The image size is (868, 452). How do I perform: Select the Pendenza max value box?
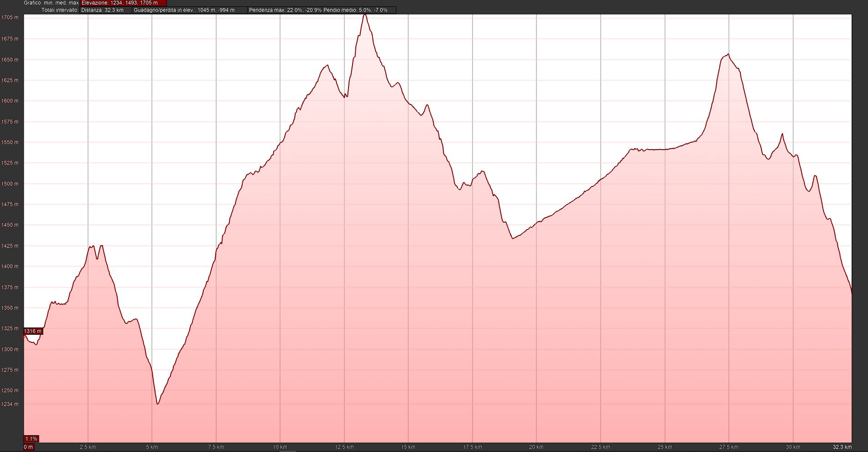coord(285,10)
